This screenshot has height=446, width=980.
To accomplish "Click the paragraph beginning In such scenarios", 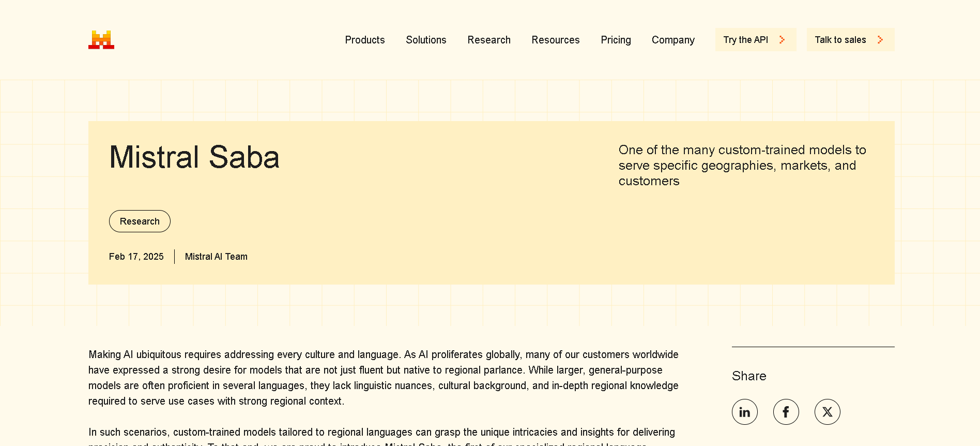I will 382,437.
